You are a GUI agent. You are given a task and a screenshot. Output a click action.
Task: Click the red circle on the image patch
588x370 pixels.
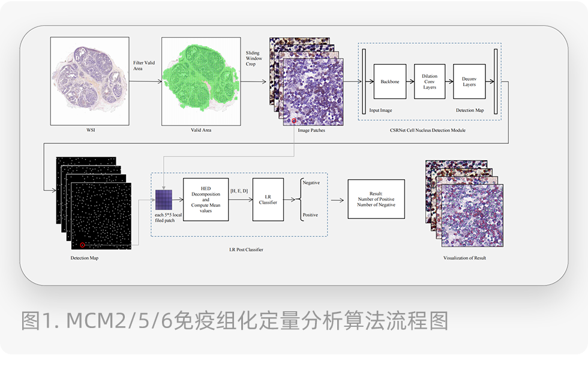coord(294,121)
